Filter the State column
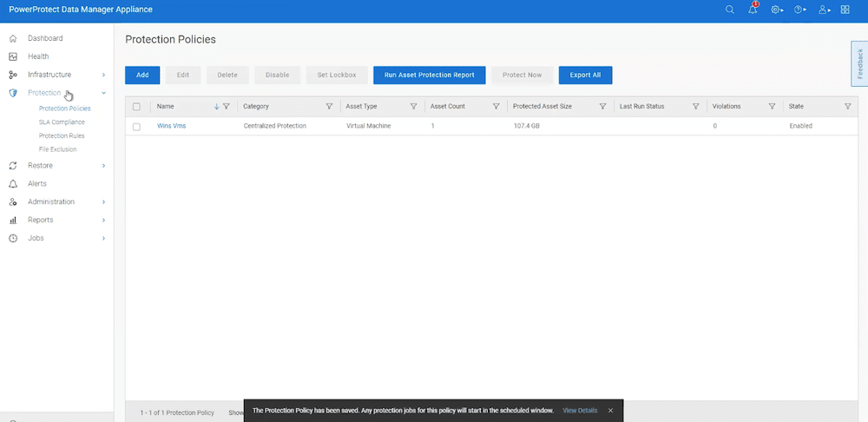868x422 pixels. (x=847, y=106)
